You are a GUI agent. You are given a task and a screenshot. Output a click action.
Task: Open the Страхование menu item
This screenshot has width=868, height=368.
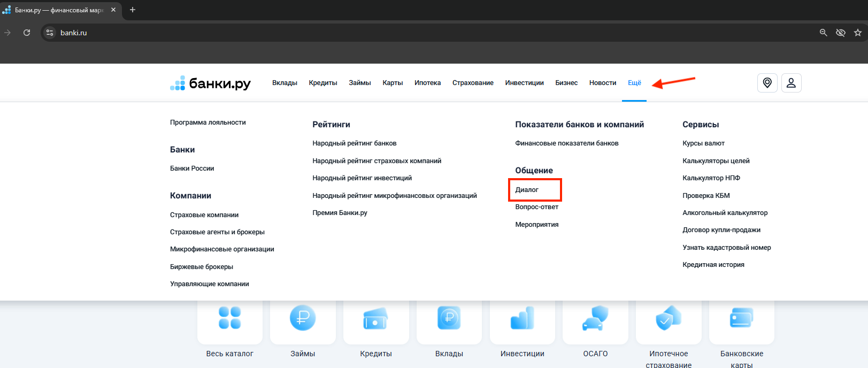tap(473, 83)
